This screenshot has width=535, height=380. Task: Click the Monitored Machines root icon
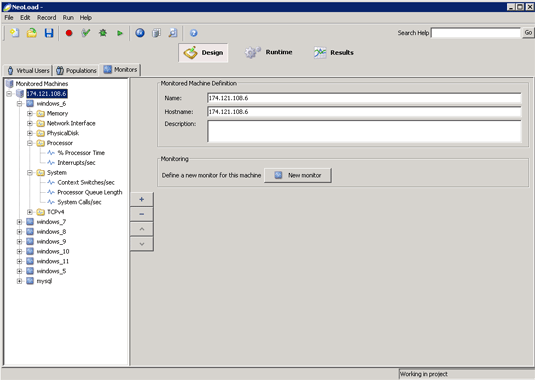pyautogui.click(x=10, y=84)
